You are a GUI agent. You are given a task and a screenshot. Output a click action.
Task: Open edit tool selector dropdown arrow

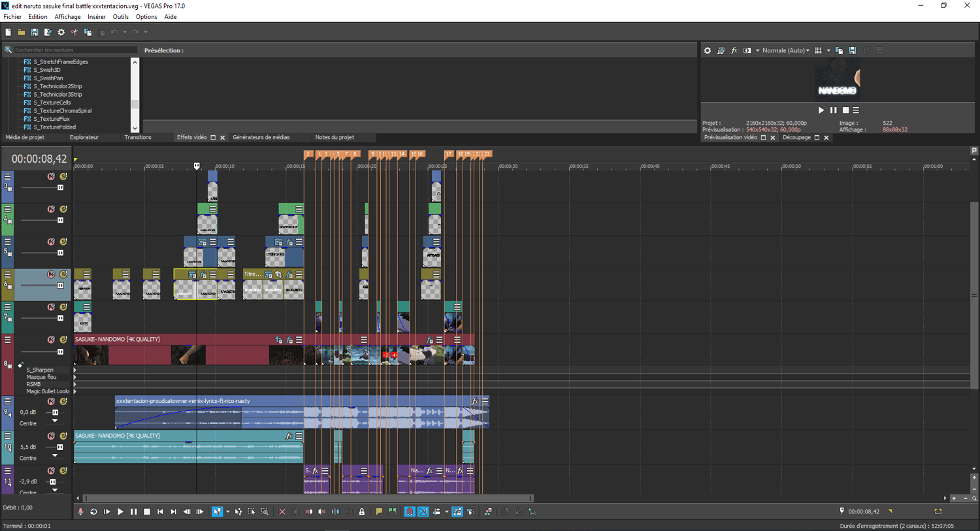(x=227, y=512)
